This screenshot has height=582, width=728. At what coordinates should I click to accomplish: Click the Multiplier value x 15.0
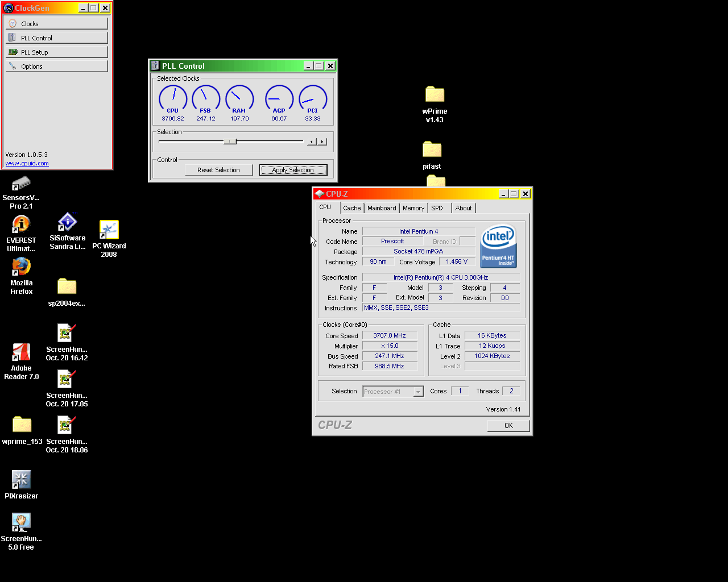pos(390,346)
